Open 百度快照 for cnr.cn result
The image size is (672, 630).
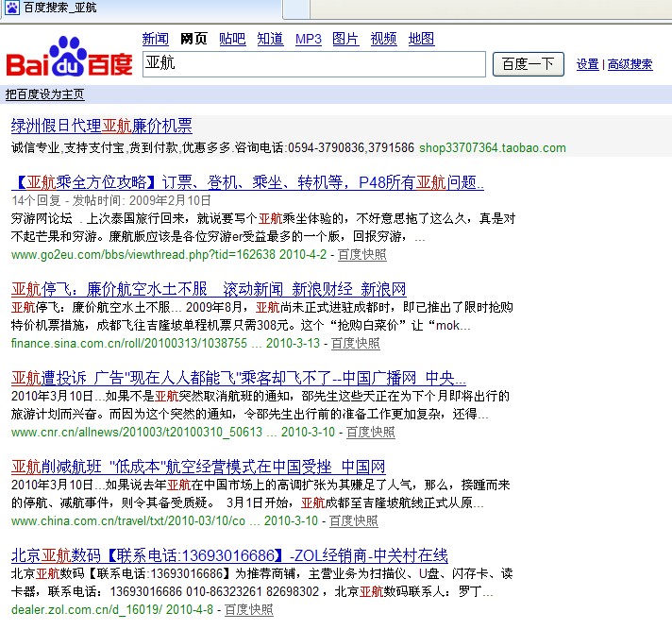coord(370,433)
